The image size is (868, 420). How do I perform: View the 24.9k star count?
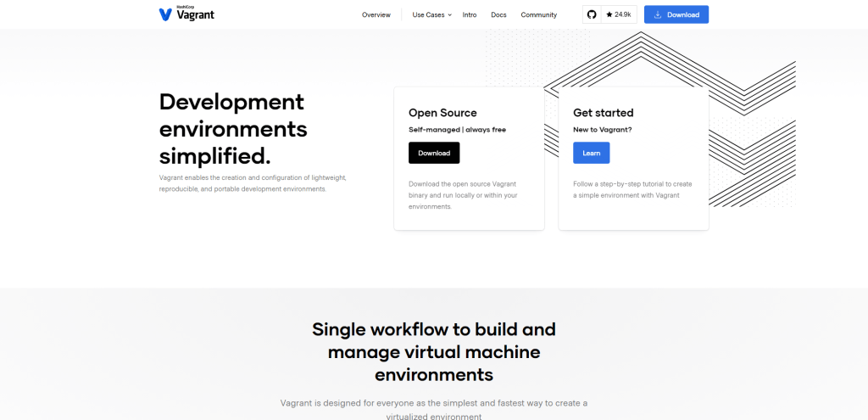pos(619,14)
